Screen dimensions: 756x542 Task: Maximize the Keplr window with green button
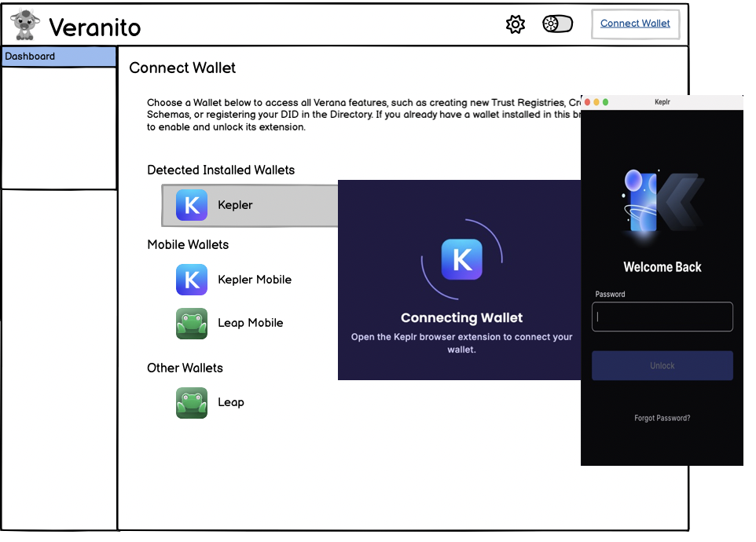click(x=606, y=102)
